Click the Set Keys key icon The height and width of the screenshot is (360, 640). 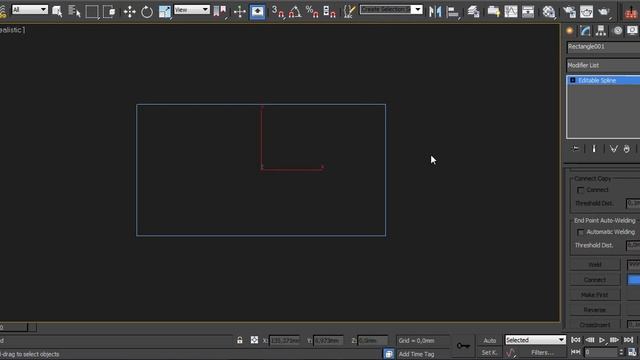[x=463, y=346]
